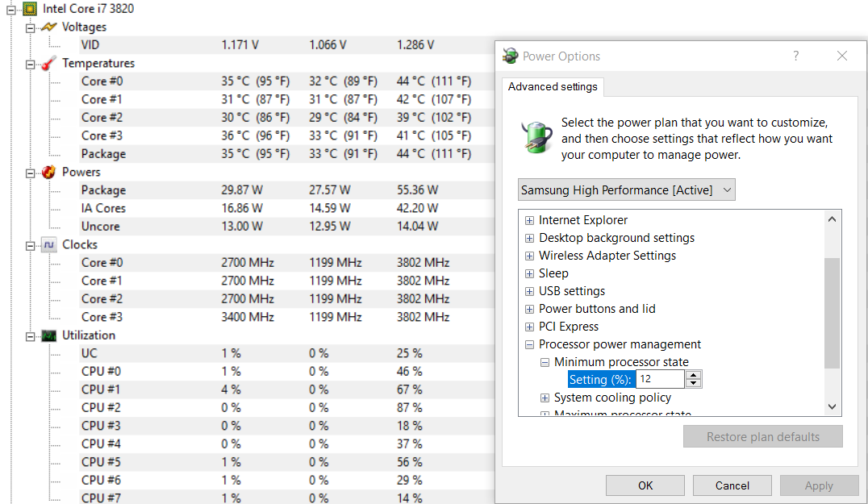Expand the PCI Express setting
868x504 pixels.
(x=529, y=327)
